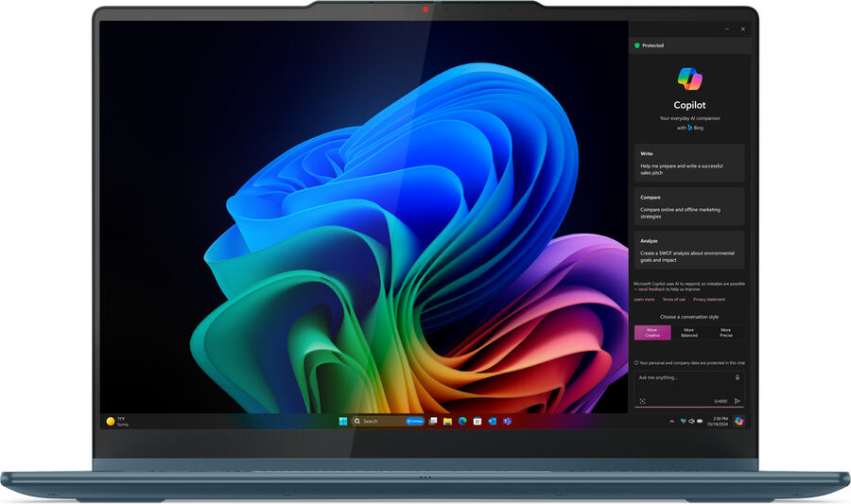
Task: Choose More Creative conversation style
Action: click(652, 333)
